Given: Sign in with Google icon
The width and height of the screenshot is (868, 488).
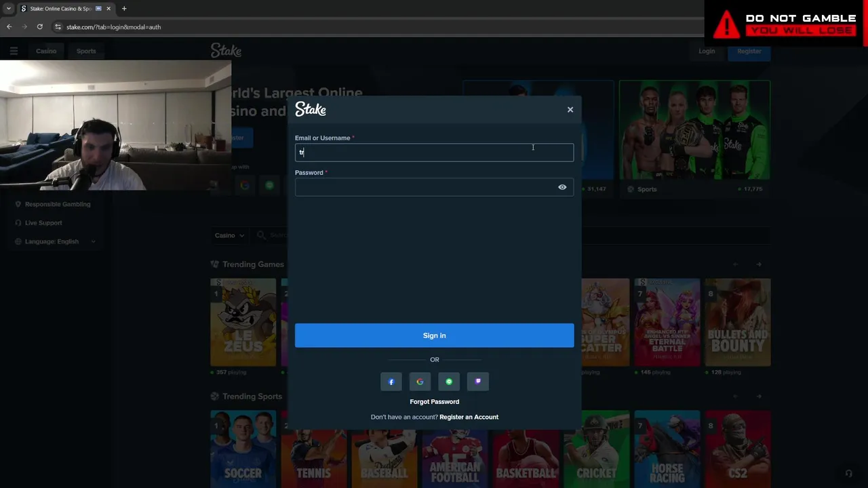Looking at the screenshot, I should click(420, 382).
